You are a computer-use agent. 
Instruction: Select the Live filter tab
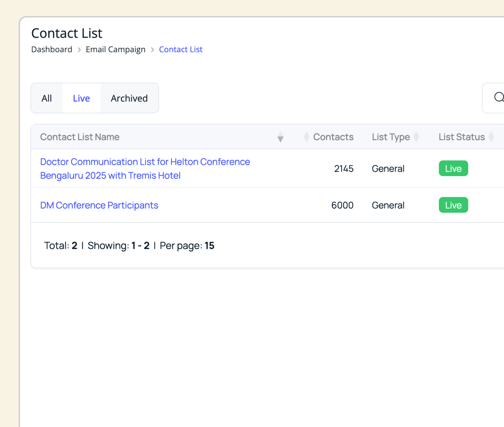click(81, 98)
